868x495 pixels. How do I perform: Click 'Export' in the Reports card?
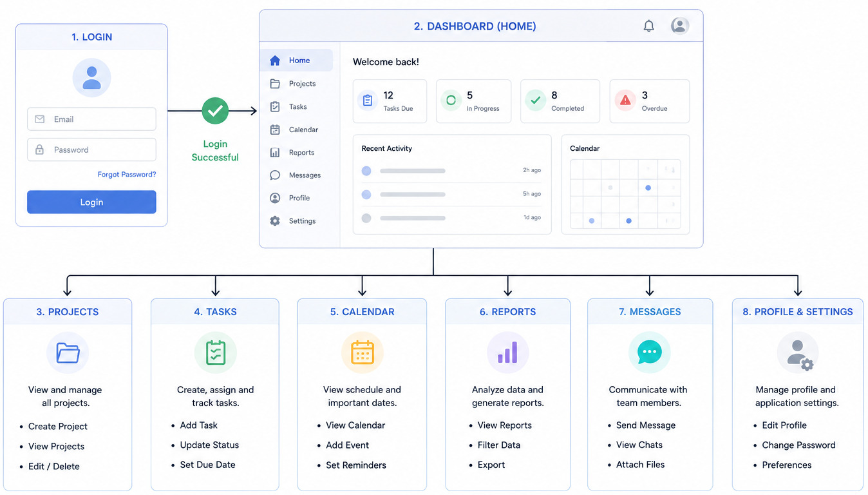491,465
